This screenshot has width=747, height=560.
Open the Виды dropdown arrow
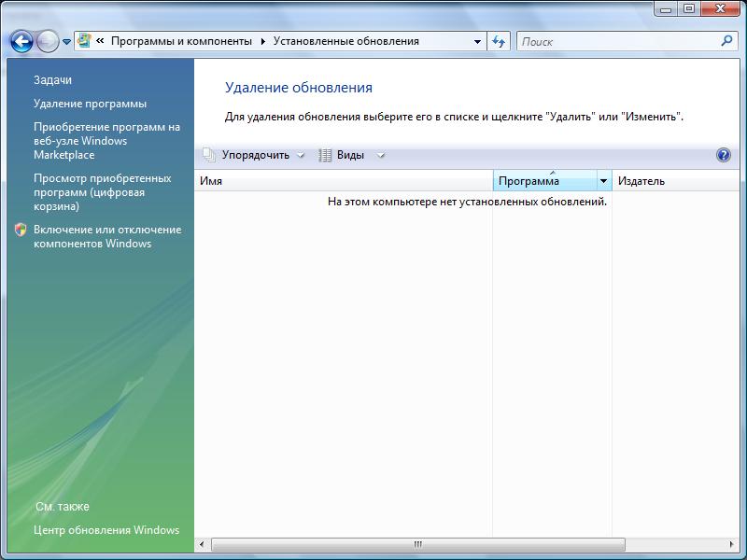(380, 155)
